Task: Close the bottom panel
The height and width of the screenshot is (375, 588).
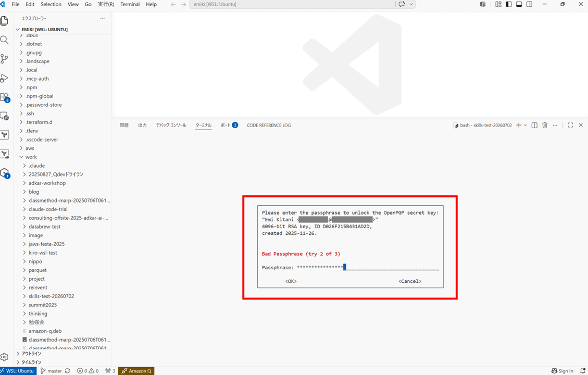Action: point(581,125)
